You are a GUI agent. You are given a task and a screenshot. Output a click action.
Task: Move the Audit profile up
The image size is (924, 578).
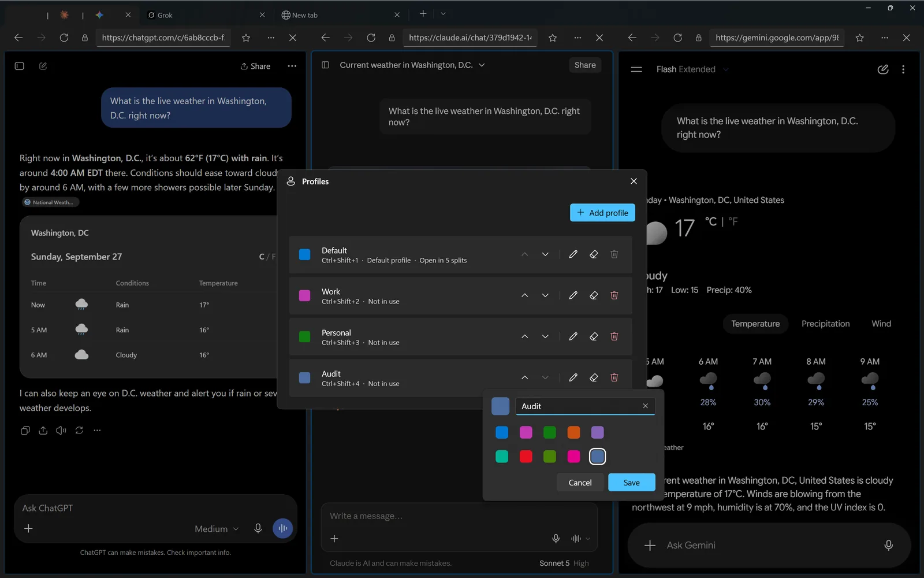[x=524, y=377]
